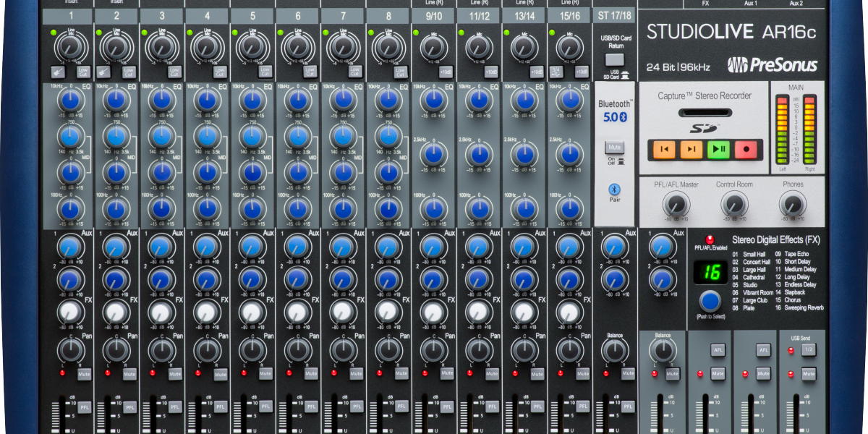Click the channel 9/10 Mic gain knob

pos(433,47)
